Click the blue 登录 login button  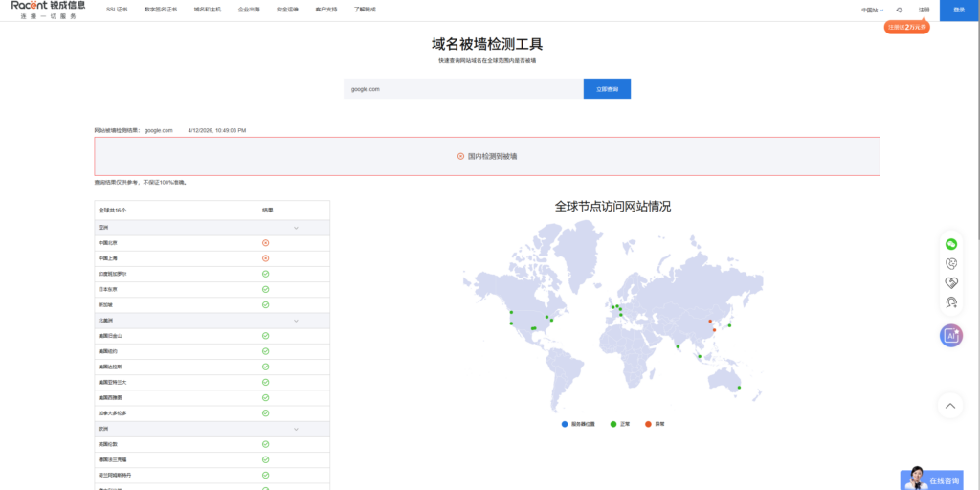[x=959, y=10]
